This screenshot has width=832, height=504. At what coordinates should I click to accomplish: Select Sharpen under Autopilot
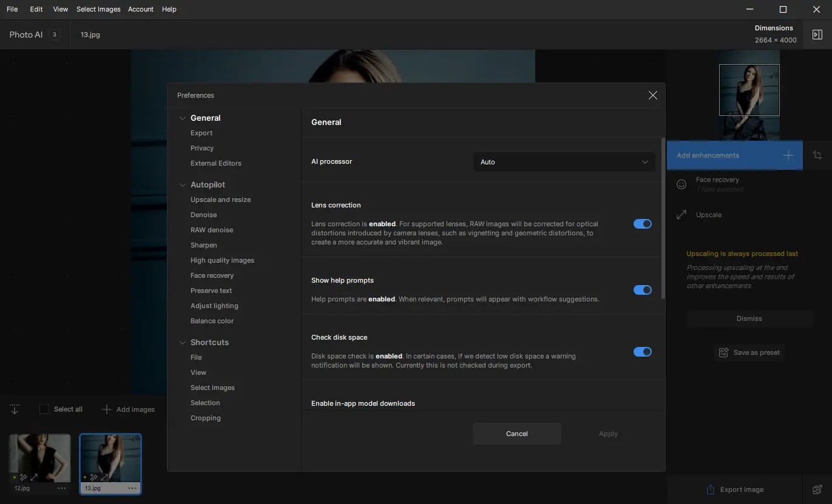[x=203, y=245]
